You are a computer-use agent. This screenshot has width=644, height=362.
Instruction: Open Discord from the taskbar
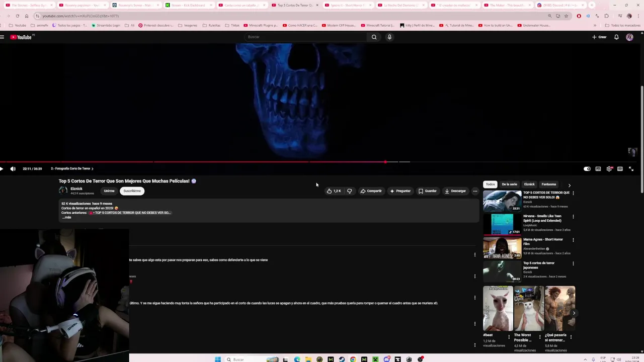386,359
